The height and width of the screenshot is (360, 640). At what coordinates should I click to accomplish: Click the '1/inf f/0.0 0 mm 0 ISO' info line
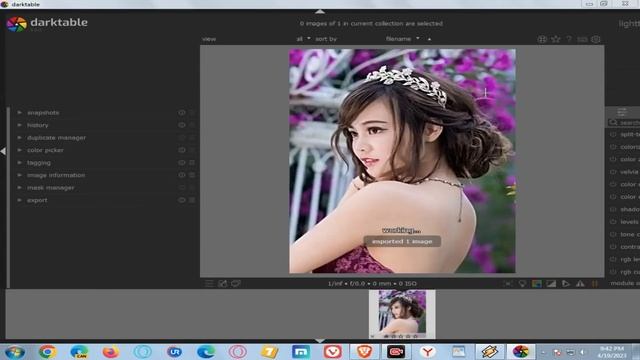372,284
